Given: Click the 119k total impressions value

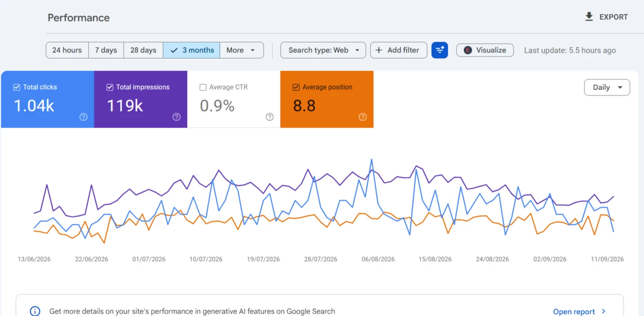Looking at the screenshot, I should tap(125, 106).
